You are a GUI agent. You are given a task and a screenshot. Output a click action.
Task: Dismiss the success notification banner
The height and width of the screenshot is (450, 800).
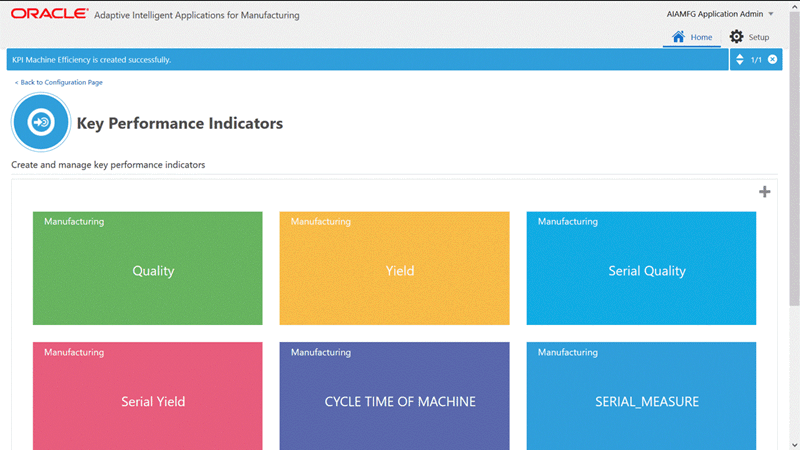click(x=772, y=59)
